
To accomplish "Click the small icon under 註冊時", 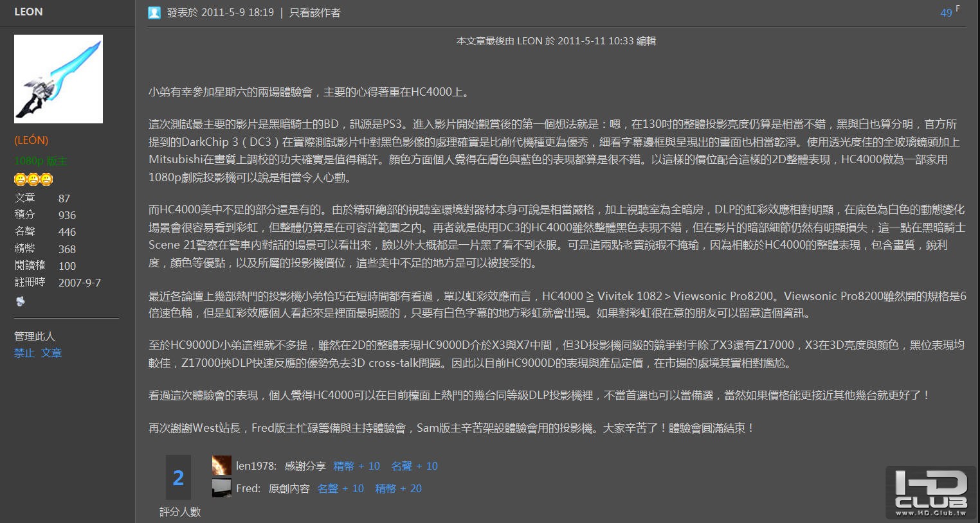I will 21,301.
